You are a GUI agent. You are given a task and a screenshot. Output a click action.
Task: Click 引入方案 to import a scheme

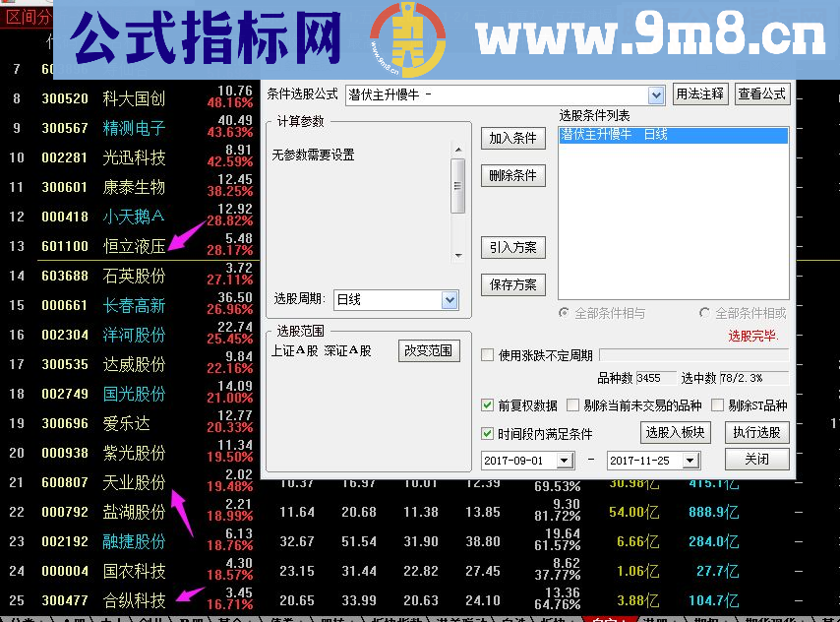[x=512, y=247]
